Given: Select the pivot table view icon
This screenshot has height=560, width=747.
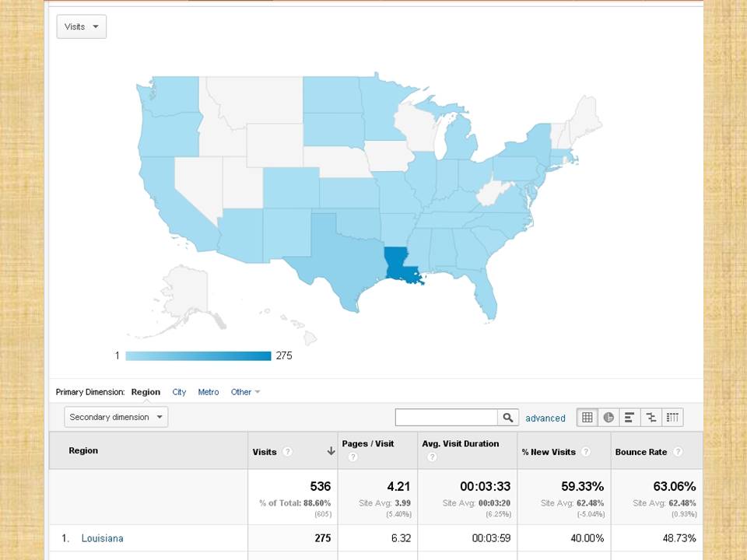Looking at the screenshot, I should (x=672, y=418).
